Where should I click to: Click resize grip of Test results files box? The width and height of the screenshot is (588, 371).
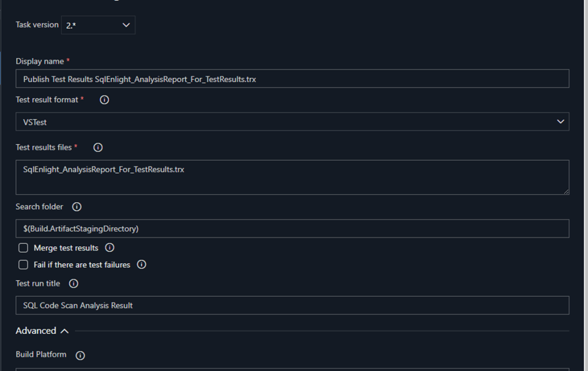click(x=566, y=191)
